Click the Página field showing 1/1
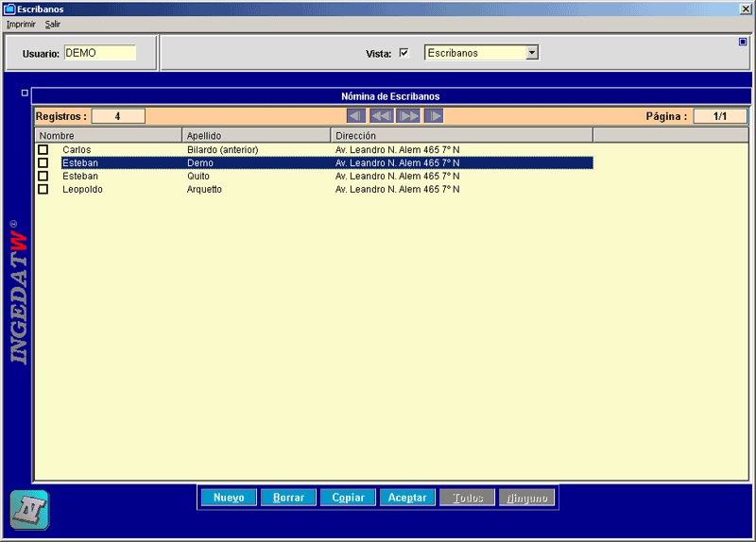Image resolution: width=756 pixels, height=542 pixels. [x=720, y=116]
